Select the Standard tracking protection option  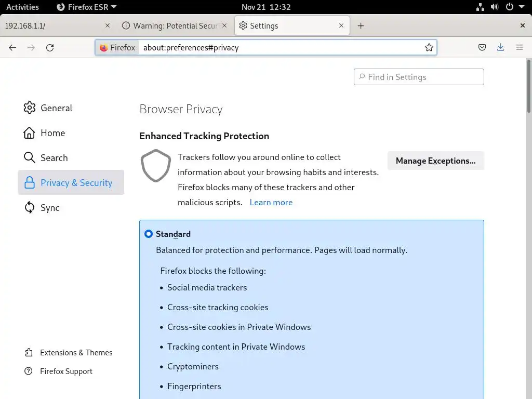(x=149, y=234)
